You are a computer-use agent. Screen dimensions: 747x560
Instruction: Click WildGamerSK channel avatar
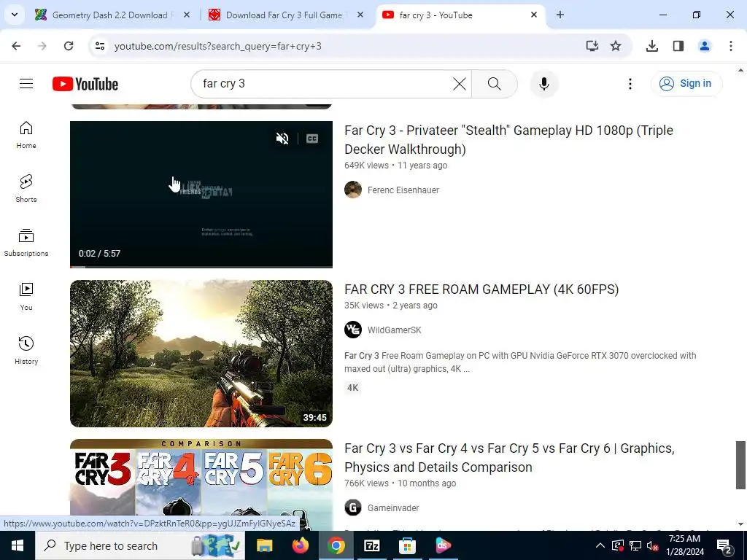coord(353,330)
